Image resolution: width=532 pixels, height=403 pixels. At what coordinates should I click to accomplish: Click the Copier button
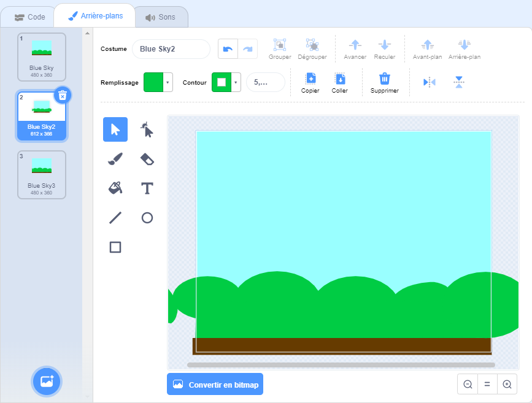(310, 82)
